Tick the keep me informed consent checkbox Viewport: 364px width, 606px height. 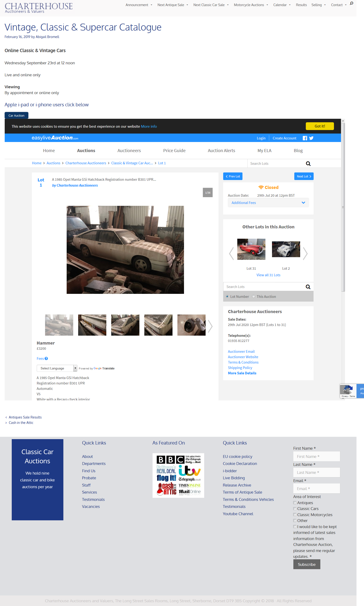[295, 526]
